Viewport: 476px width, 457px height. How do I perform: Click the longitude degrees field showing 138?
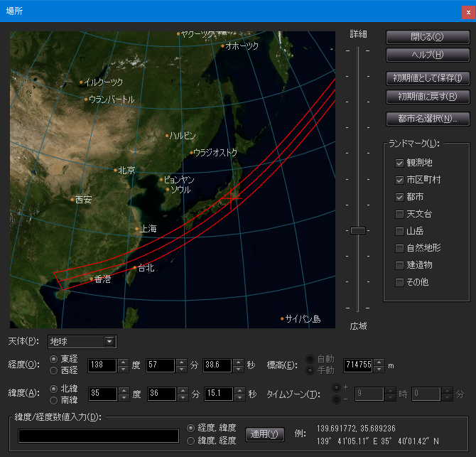tap(101, 365)
